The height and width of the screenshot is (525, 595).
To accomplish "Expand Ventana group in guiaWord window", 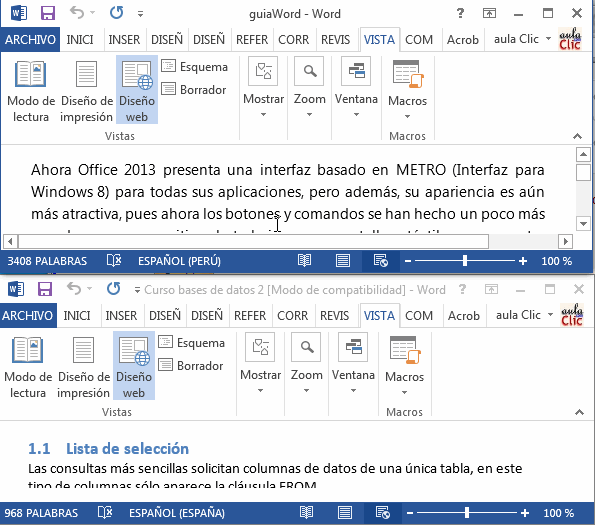I will pyautogui.click(x=356, y=89).
